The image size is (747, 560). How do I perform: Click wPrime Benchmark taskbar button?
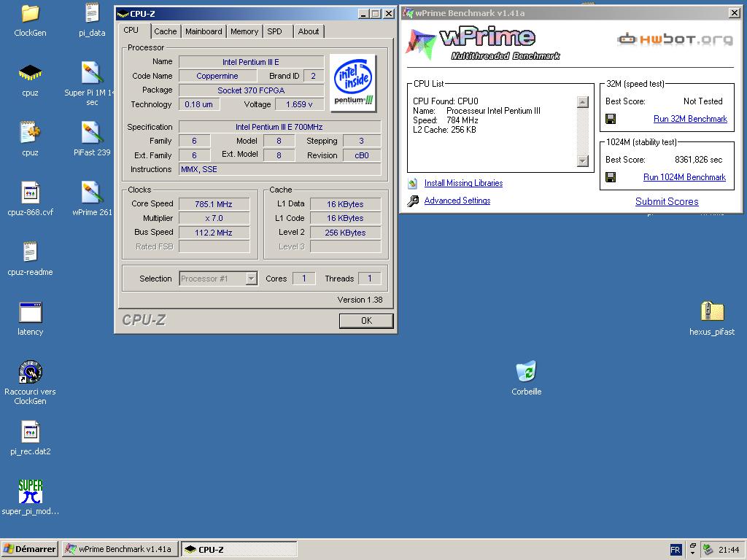click(120, 549)
